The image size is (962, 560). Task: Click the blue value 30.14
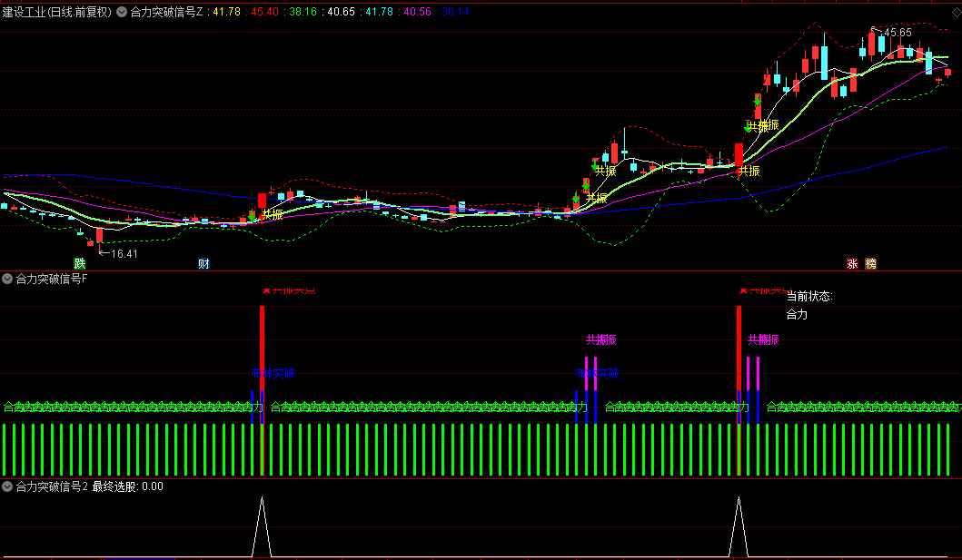click(x=455, y=12)
